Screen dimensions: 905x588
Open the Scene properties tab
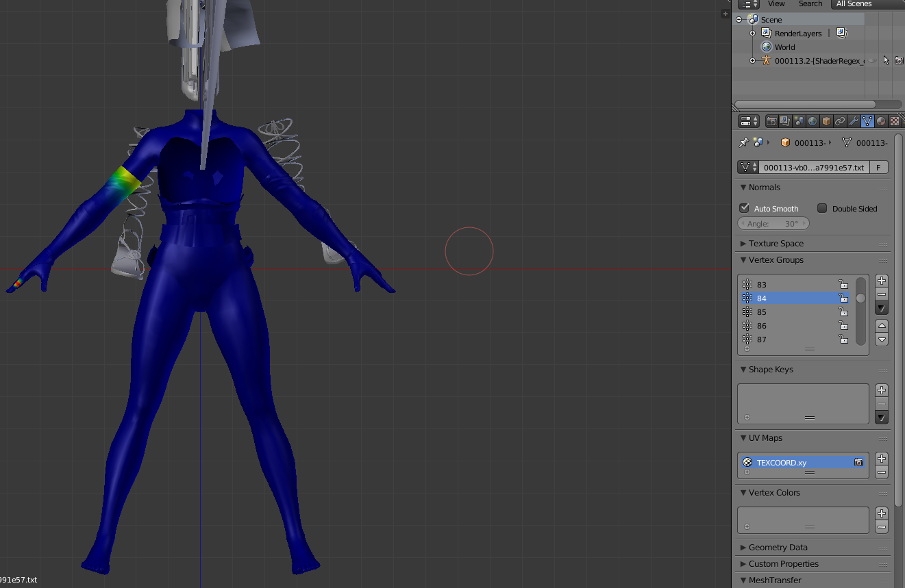[x=799, y=121]
